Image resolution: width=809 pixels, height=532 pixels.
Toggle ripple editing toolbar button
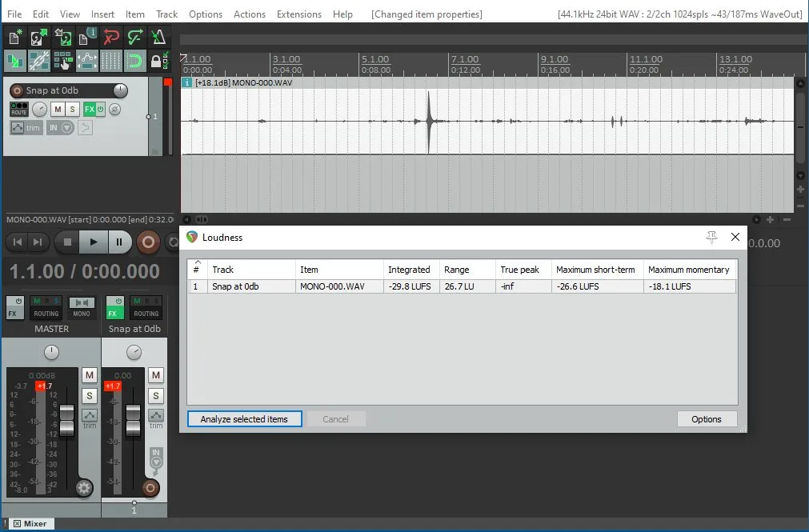(x=63, y=62)
